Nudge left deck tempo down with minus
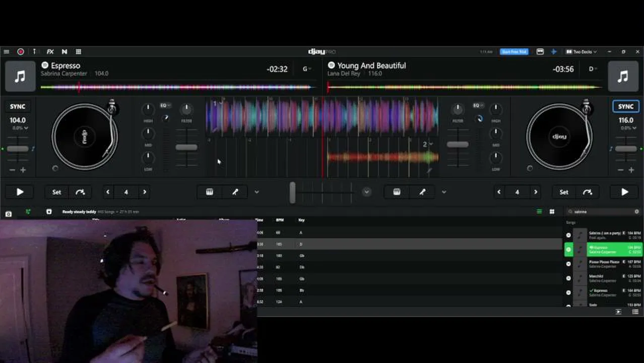 point(12,170)
